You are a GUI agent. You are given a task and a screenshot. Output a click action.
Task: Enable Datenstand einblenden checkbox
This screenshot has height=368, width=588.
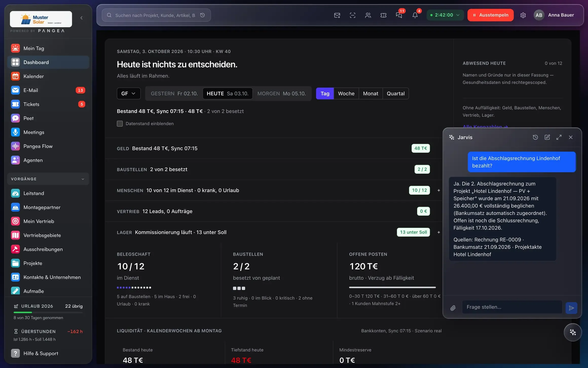(120, 124)
